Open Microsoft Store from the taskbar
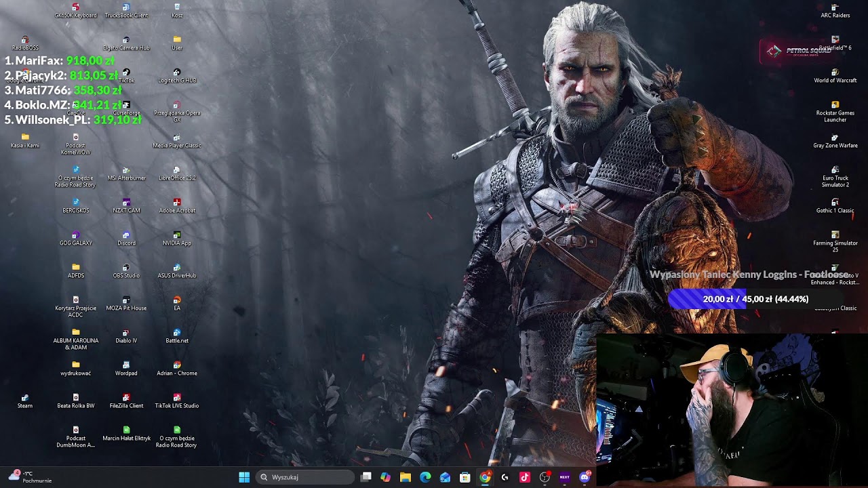868x488 pixels. (465, 477)
